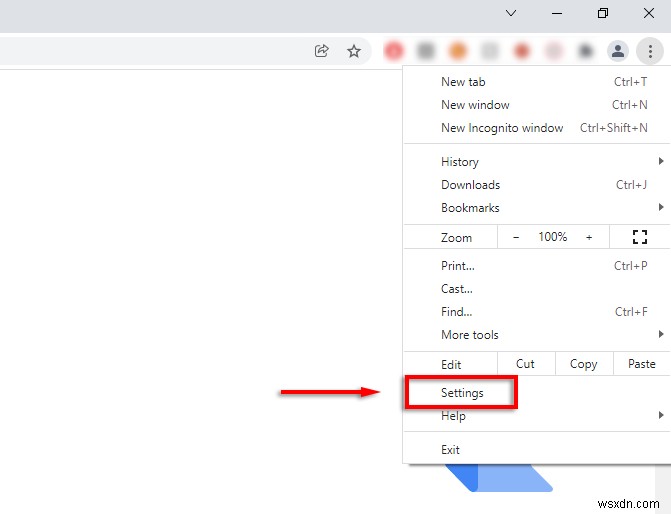Select New tab menu item
Screen dimensions: 671x514
(537, 82)
